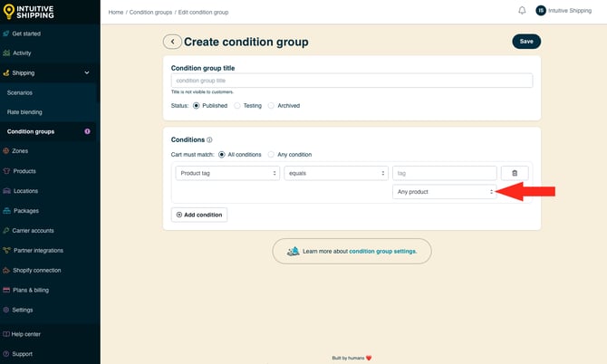Click Add condition button
The width and height of the screenshot is (607, 364).
point(199,215)
